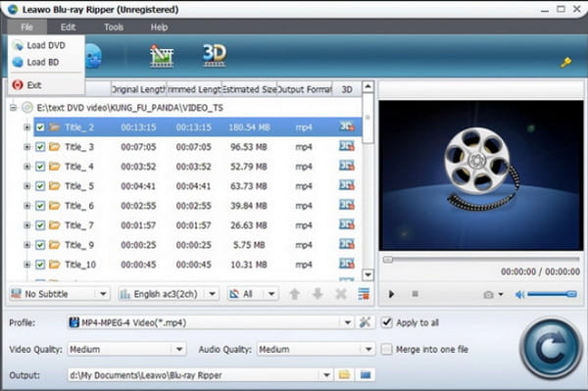Image resolution: width=588 pixels, height=391 pixels.
Task: Uncheck the Title_7 checkbox
Action: tap(40, 225)
